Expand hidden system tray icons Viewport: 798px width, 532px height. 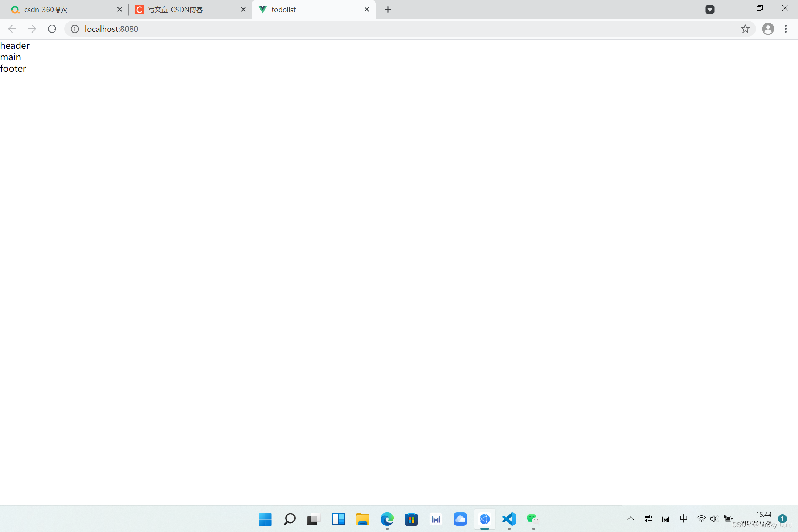click(631, 519)
